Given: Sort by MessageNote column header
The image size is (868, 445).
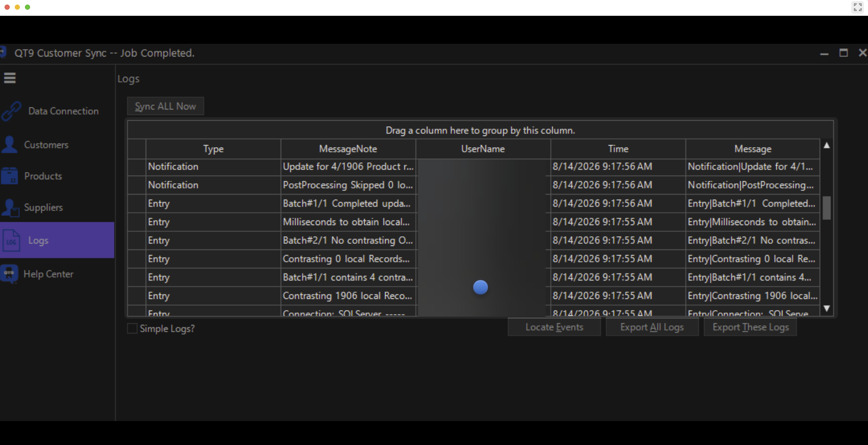Looking at the screenshot, I should [x=348, y=149].
